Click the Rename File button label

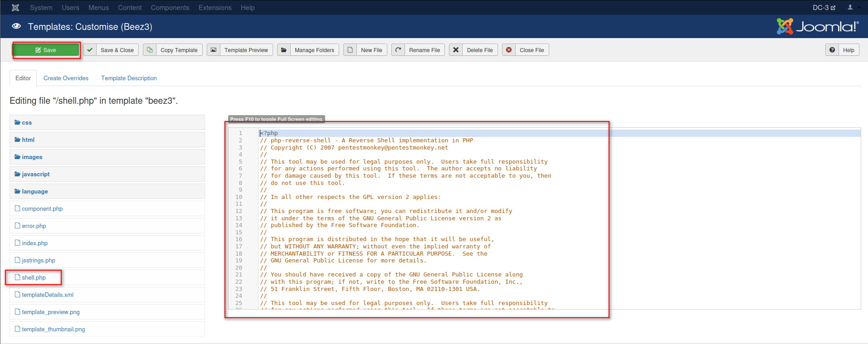[x=424, y=50]
